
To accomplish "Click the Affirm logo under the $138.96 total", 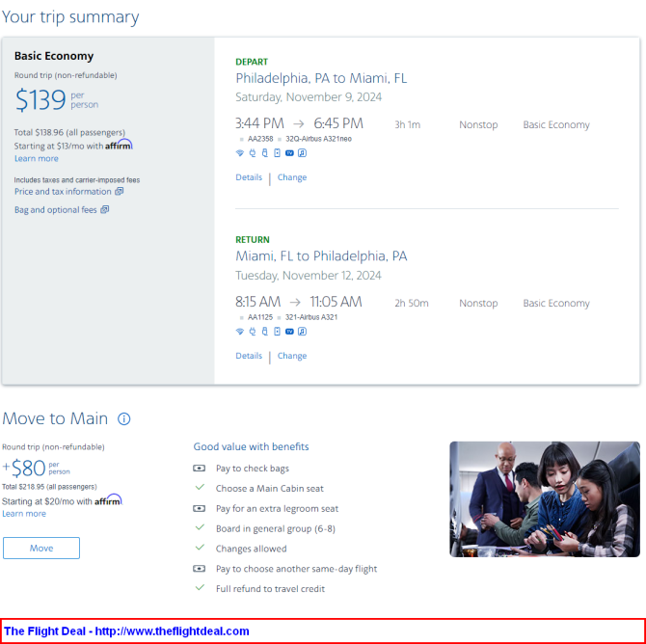I will pos(119,145).
